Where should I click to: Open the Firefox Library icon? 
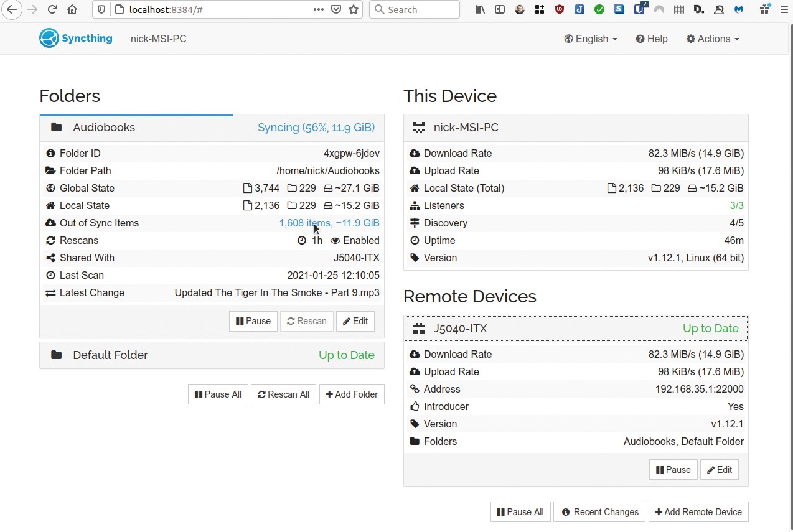click(x=481, y=9)
